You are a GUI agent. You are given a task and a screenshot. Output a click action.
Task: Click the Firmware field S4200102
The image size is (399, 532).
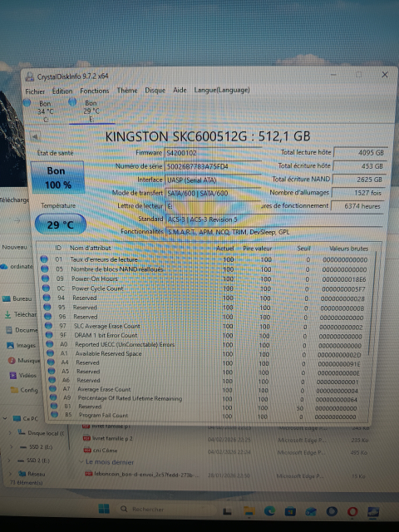(213, 153)
